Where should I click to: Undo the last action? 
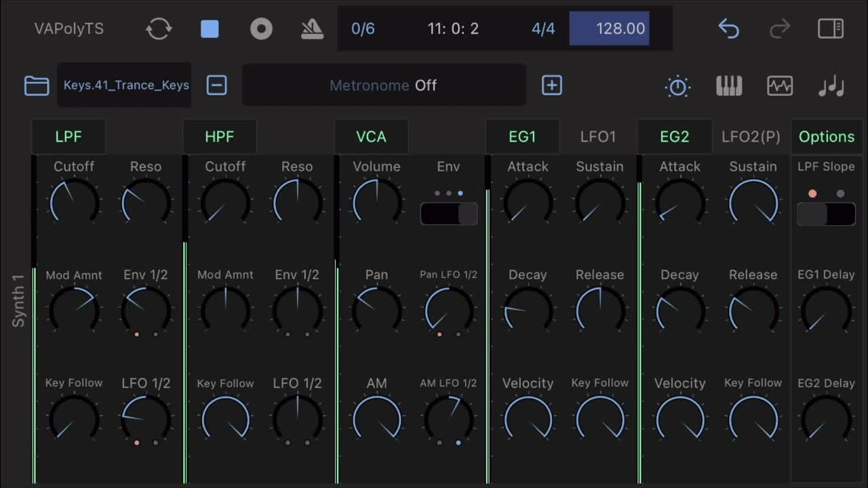[728, 28]
